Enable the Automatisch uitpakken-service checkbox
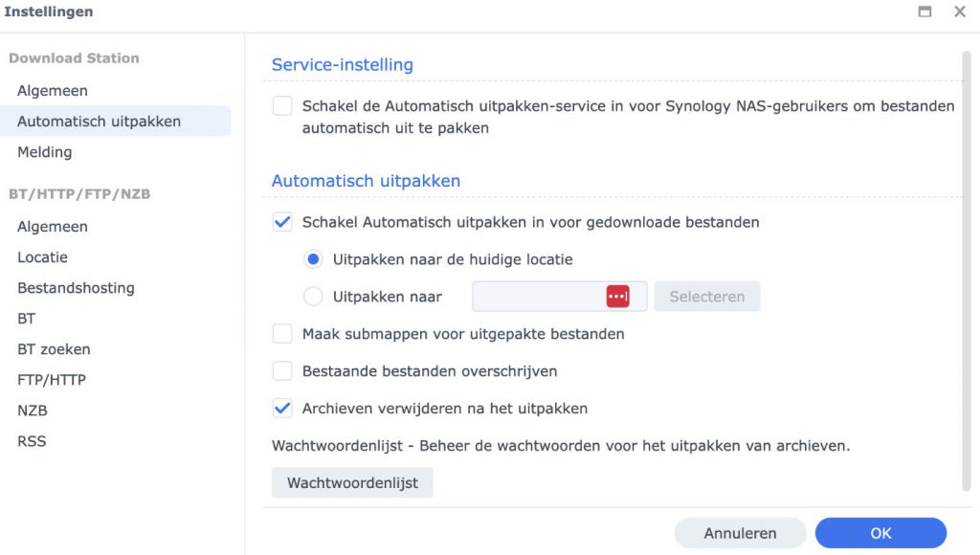The image size is (980, 555). [282, 105]
